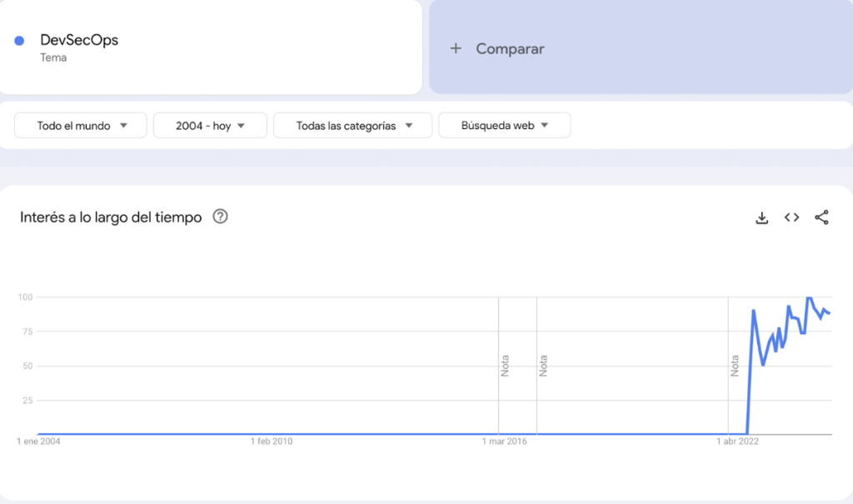Select the Comparar text label
Image resolution: width=853 pixels, height=504 pixels.
tap(510, 48)
